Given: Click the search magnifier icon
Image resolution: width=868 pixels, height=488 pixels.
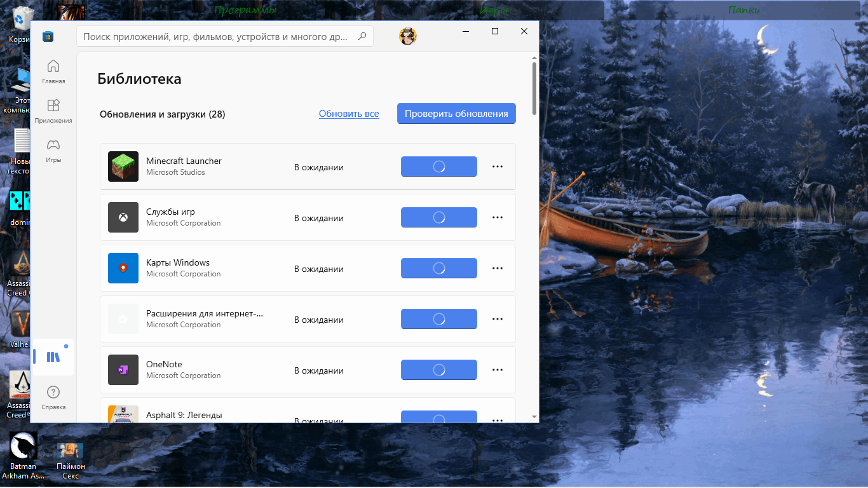Looking at the screenshot, I should click(362, 36).
